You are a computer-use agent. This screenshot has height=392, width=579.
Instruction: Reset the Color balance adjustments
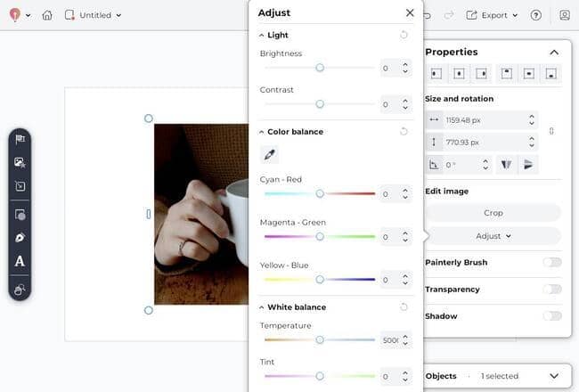[404, 131]
